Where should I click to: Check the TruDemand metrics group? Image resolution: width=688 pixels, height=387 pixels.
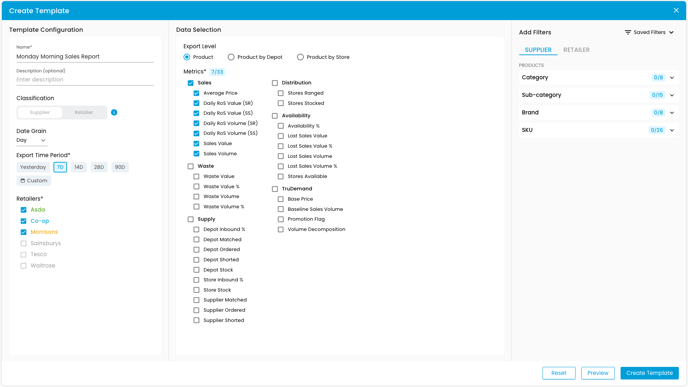pos(275,189)
